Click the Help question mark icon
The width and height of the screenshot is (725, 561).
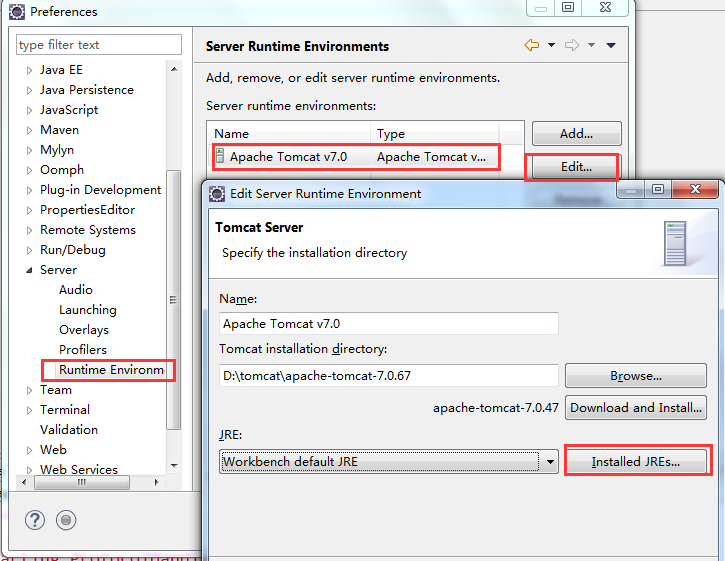(35, 520)
